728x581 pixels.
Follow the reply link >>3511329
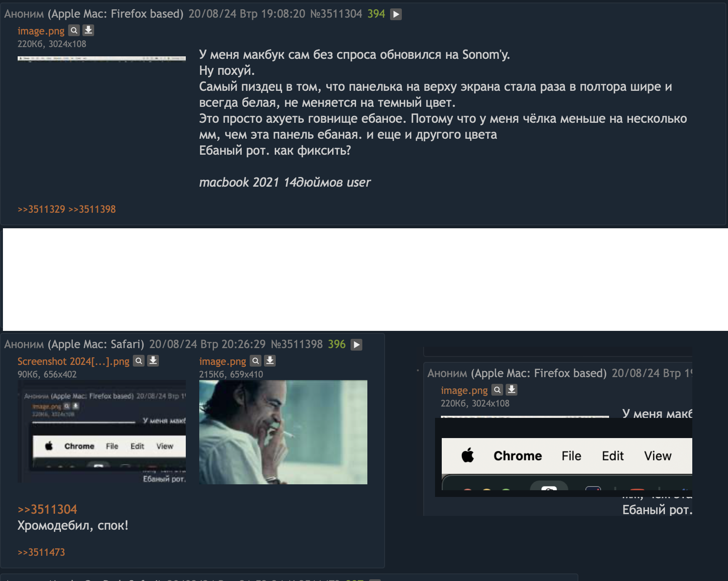(x=41, y=209)
